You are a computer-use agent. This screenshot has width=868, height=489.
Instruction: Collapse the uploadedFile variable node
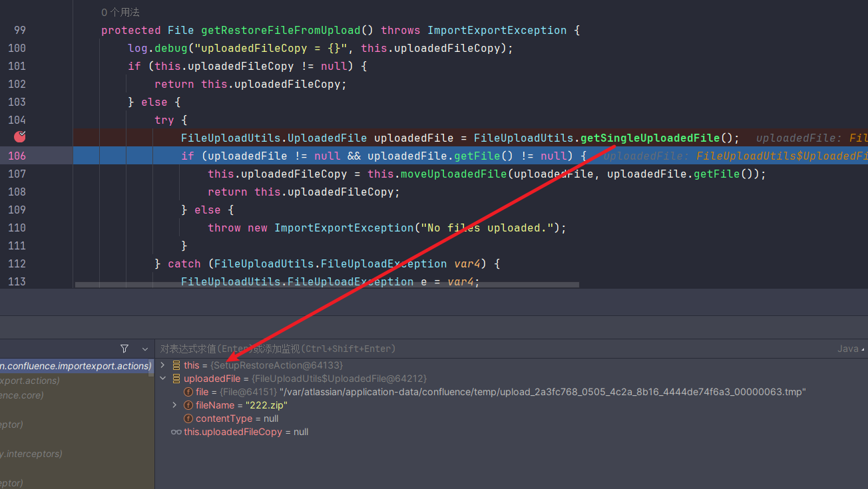tap(163, 379)
